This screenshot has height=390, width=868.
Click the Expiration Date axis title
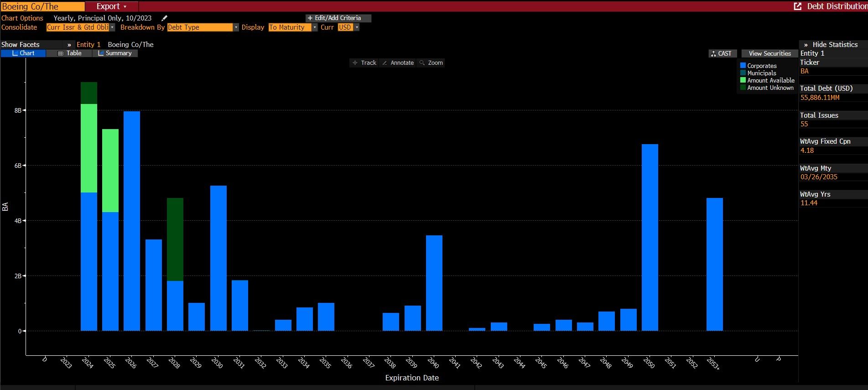tap(412, 378)
